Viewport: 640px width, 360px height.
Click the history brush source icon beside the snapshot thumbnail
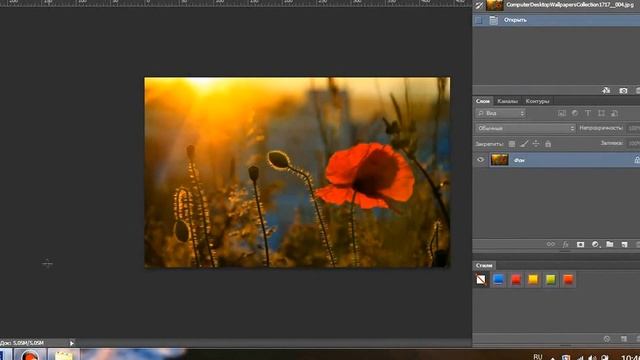[479, 5]
